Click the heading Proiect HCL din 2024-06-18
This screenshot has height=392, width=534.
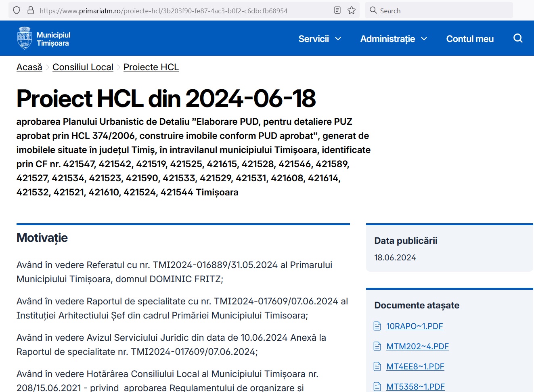pyautogui.click(x=166, y=99)
